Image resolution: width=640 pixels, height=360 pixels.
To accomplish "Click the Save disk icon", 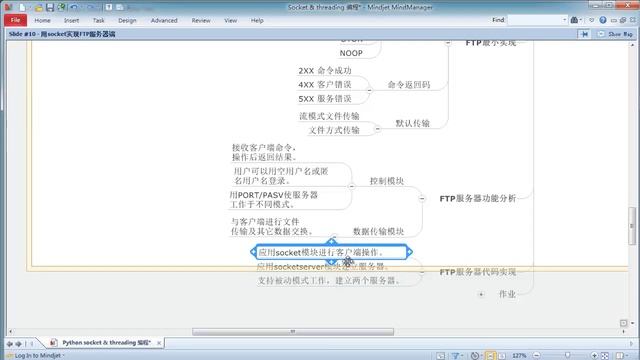I will [x=50, y=7].
